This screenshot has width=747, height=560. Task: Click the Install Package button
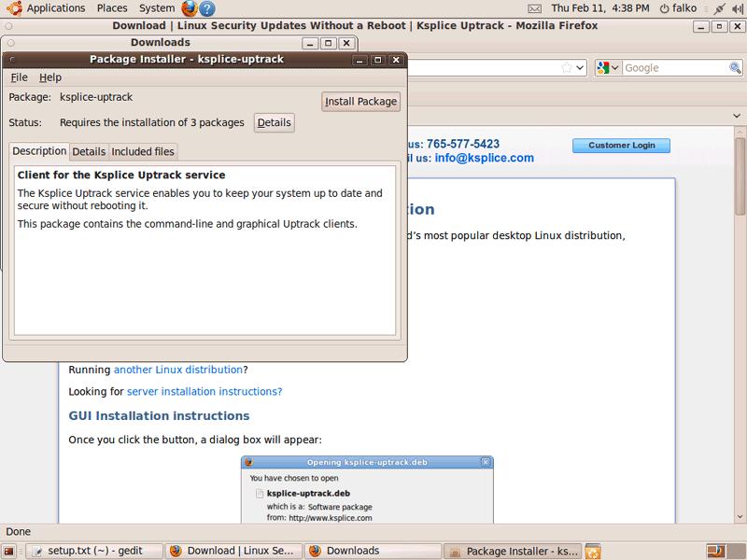tap(360, 101)
